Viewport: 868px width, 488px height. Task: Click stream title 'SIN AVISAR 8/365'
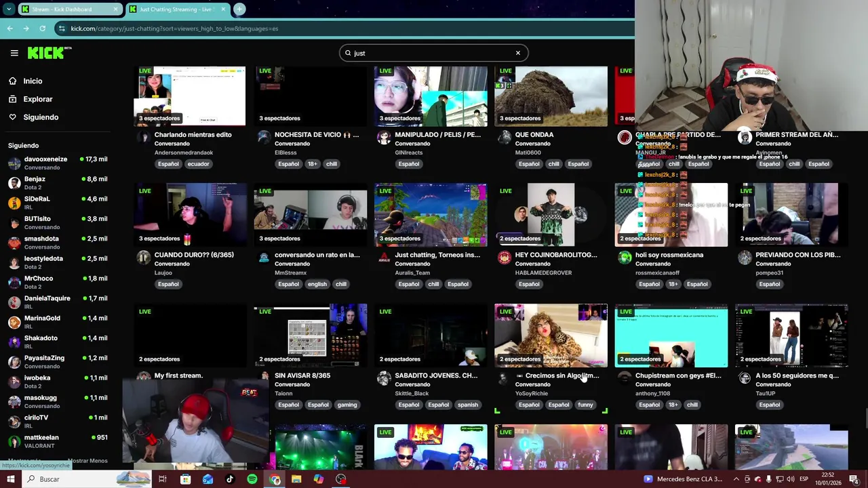(302, 375)
